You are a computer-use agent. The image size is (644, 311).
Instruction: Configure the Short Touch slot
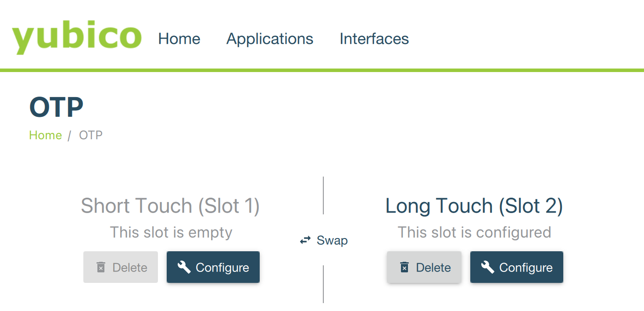point(213,267)
